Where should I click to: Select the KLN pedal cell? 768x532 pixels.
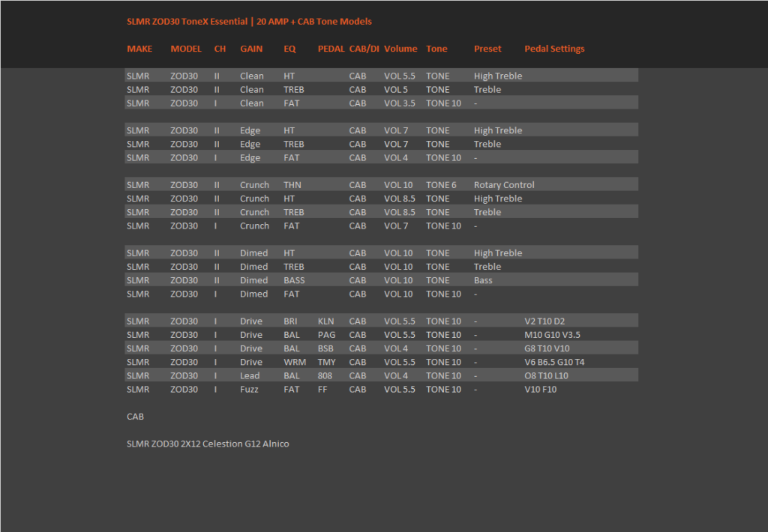click(x=325, y=321)
